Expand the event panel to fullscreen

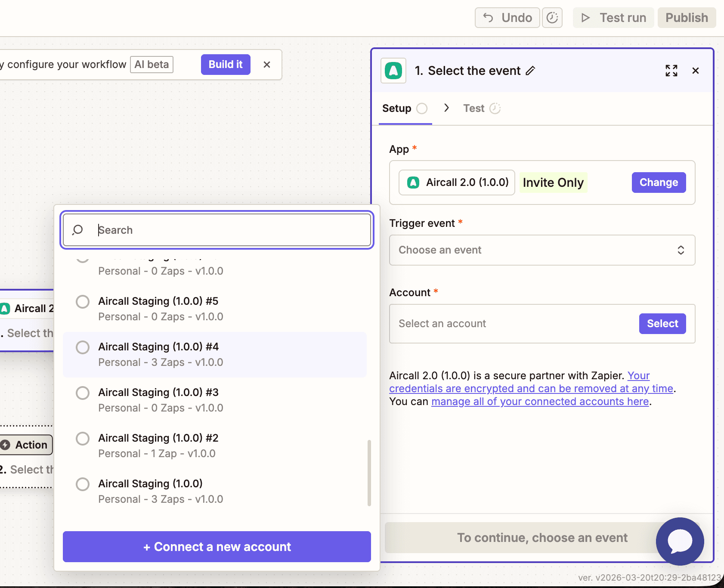click(672, 71)
